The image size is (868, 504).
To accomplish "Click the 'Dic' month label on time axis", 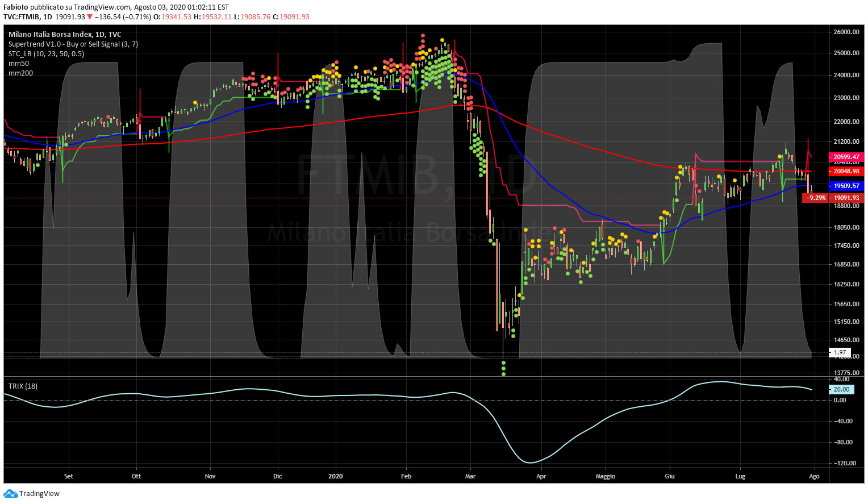I will click(x=278, y=476).
